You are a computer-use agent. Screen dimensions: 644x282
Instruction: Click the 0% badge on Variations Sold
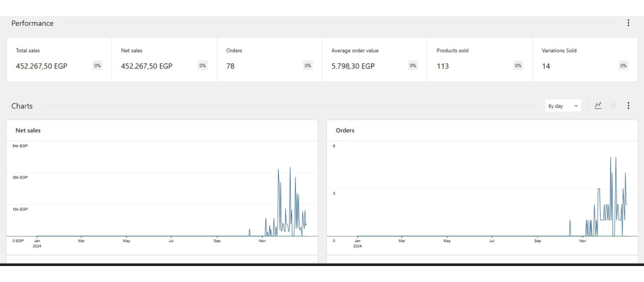[x=623, y=66]
